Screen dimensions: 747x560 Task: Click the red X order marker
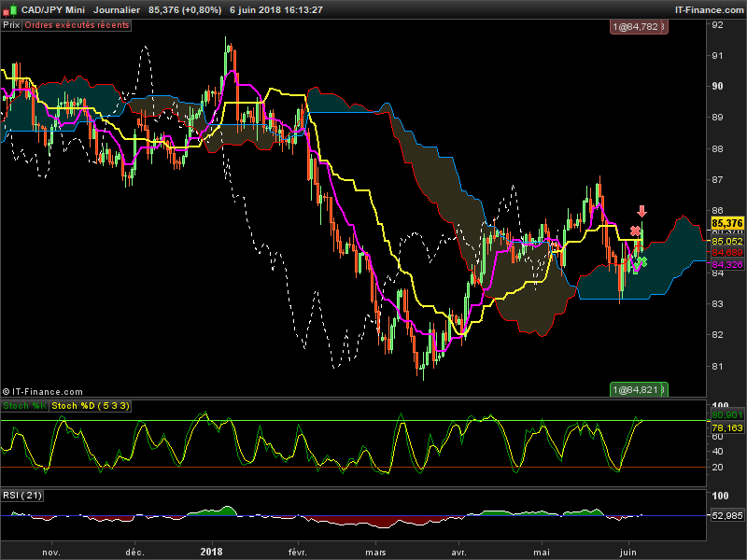[x=635, y=231]
